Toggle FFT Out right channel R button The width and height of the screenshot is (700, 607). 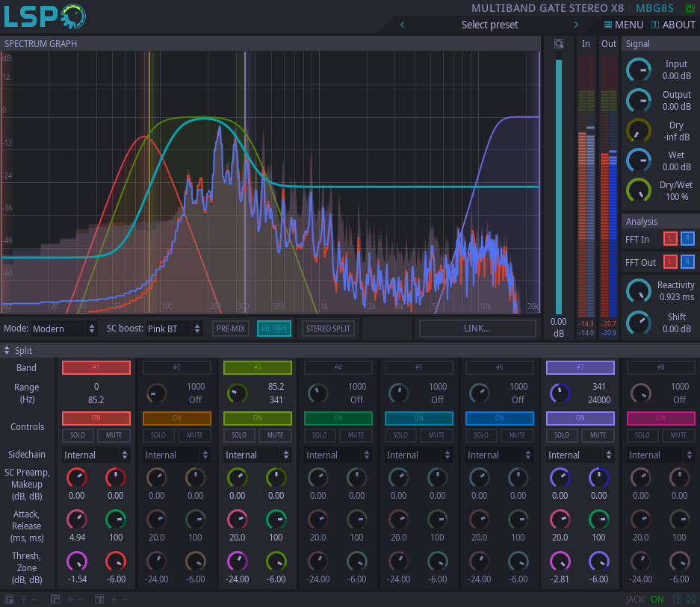(x=687, y=261)
